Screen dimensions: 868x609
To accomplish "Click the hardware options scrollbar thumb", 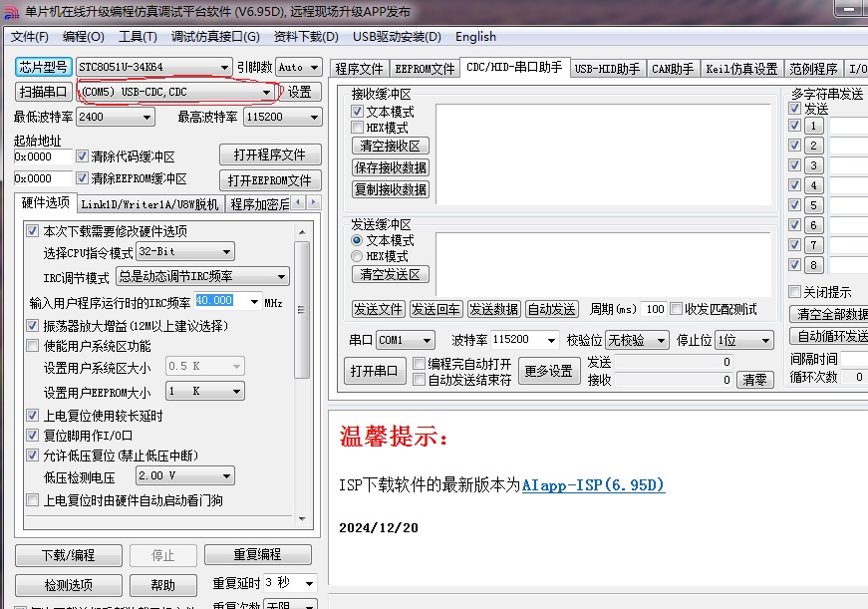I will pos(302,310).
